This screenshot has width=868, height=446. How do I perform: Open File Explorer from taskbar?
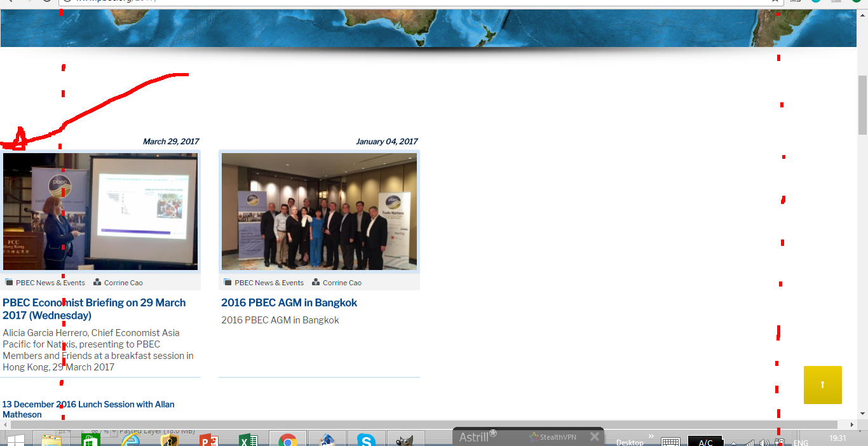[51, 440]
